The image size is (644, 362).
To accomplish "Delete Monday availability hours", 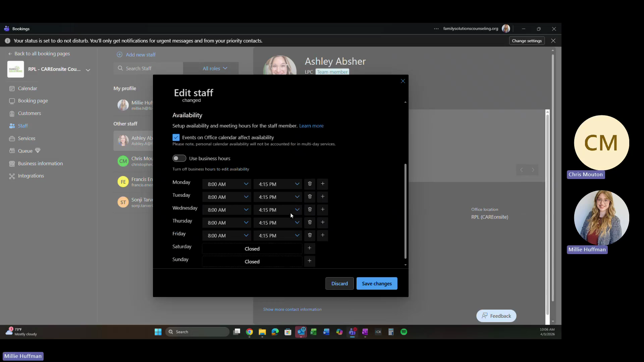I will click(310, 184).
